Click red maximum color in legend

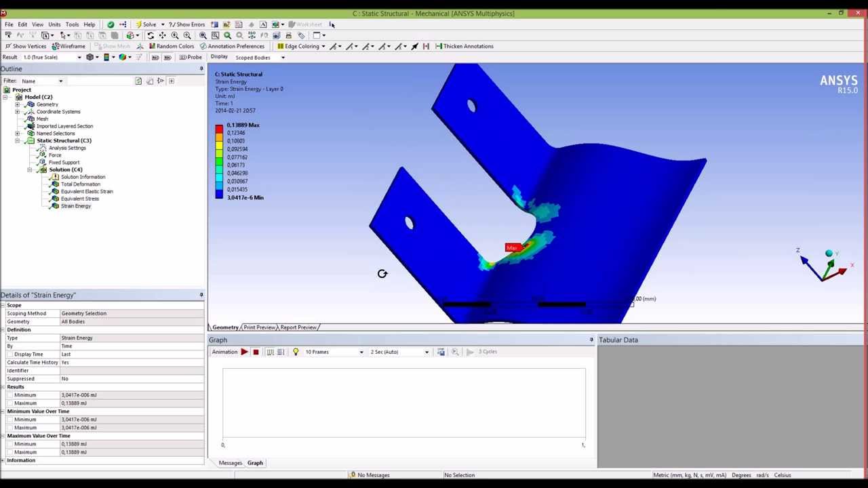219,129
